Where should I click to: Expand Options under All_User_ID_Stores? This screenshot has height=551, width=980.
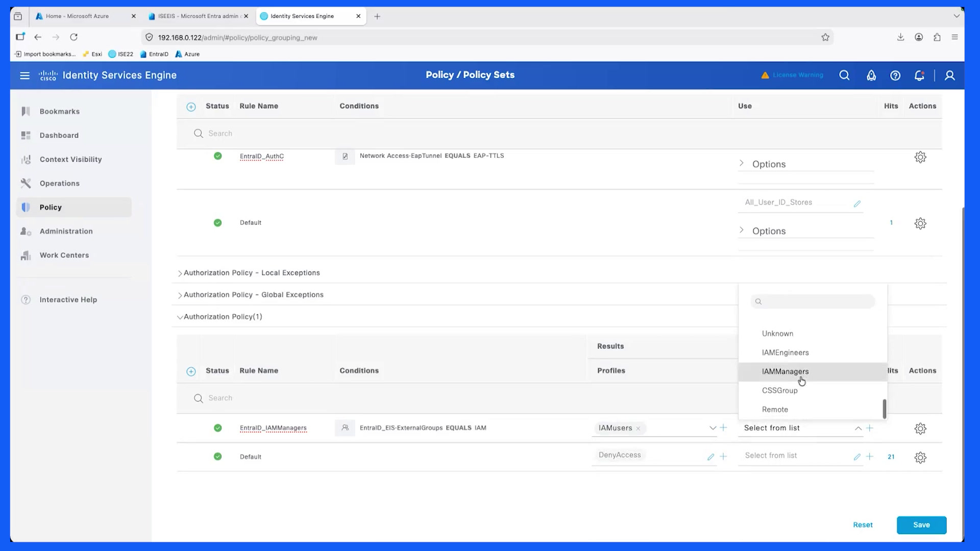(x=742, y=230)
